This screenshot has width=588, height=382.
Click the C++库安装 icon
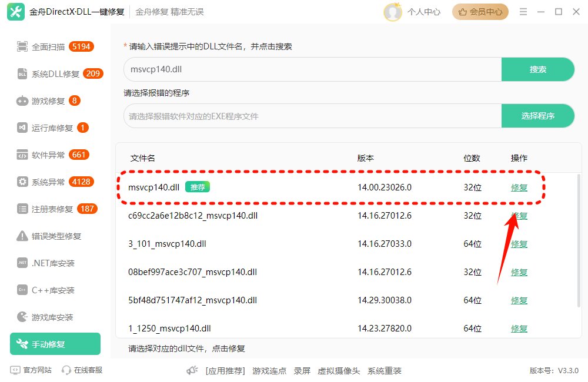click(22, 290)
